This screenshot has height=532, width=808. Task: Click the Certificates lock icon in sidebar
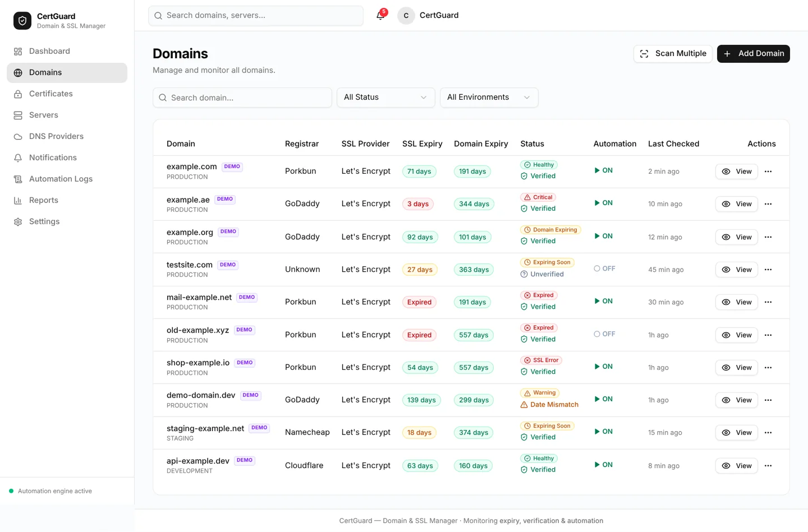point(18,94)
